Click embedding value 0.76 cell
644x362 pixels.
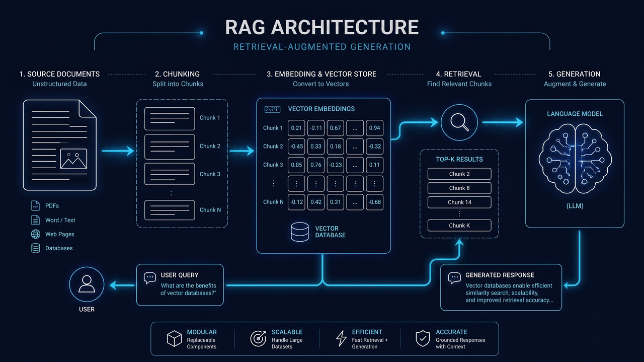coord(316,165)
